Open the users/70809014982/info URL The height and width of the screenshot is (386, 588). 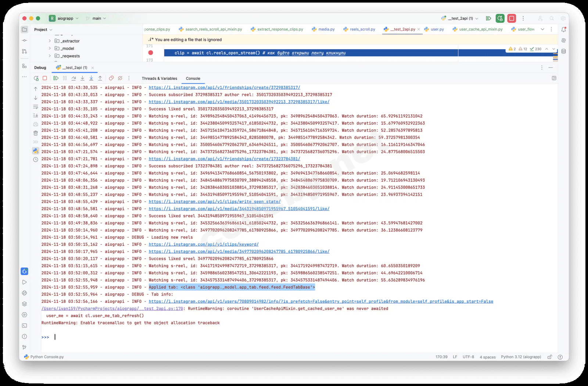click(321, 301)
